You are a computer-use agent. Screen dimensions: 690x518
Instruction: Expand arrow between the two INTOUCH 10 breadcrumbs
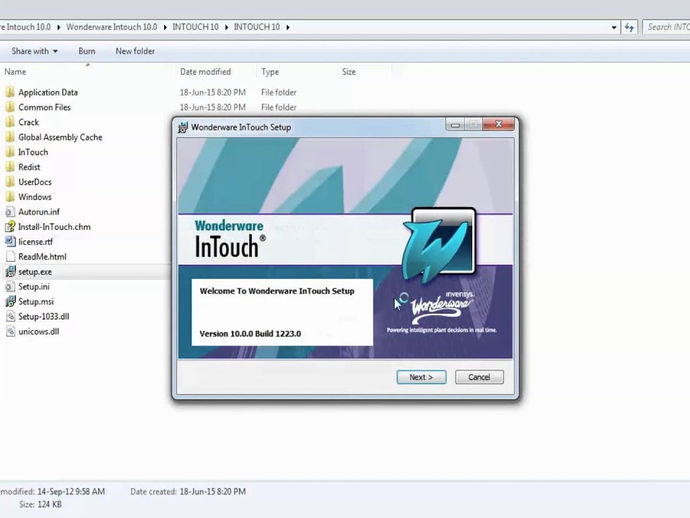point(226,27)
